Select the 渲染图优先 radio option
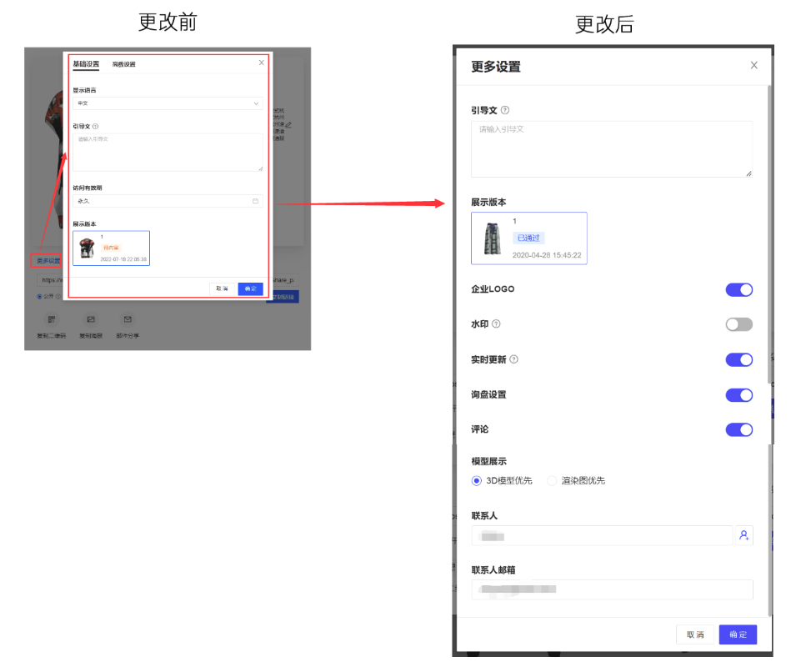Screen dimensions: 796x672 click(x=552, y=480)
